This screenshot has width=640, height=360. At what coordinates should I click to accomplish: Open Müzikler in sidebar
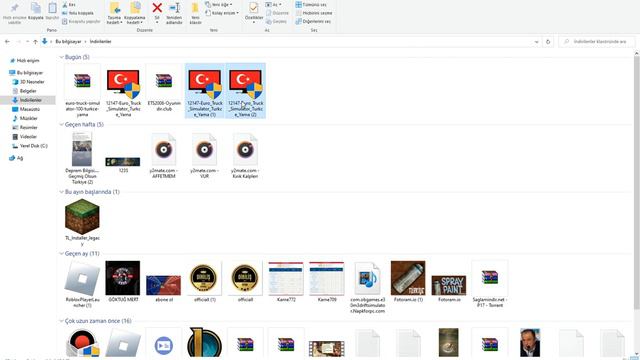pos(25,118)
